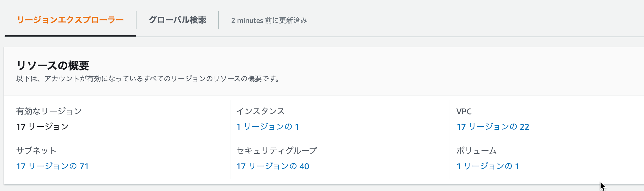Open the インスタンス link 1 リージョンの 1
This screenshot has width=644, height=191.
(268, 127)
